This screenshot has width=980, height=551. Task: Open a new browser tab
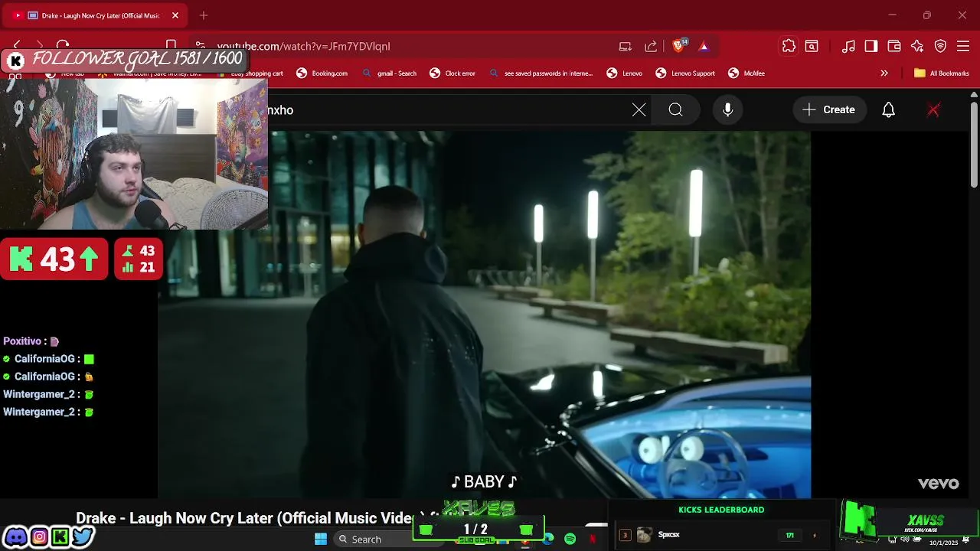pos(204,15)
